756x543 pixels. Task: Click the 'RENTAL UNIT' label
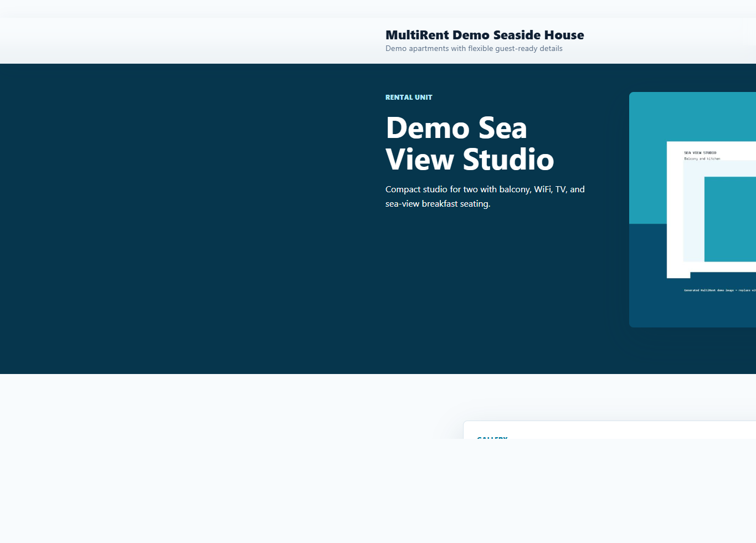pyautogui.click(x=409, y=97)
